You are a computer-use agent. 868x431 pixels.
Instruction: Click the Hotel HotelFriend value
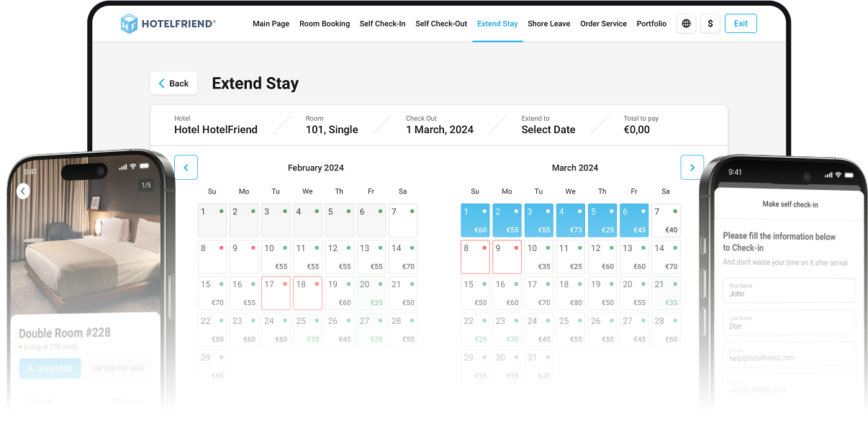tap(216, 130)
